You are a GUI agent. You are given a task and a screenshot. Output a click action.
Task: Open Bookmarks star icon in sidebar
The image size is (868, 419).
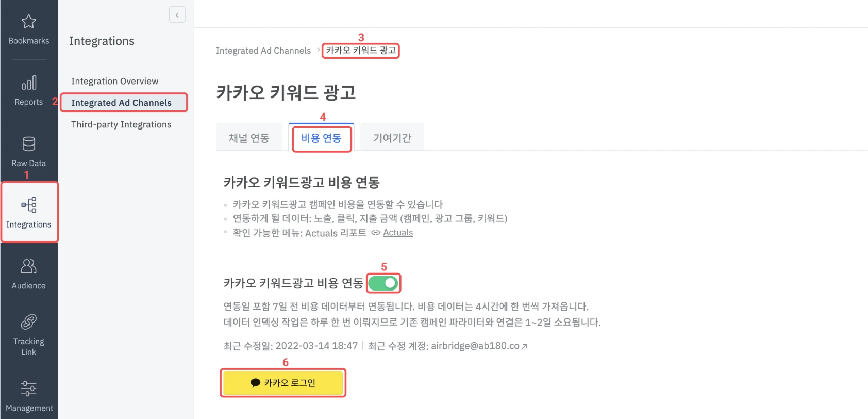pyautogui.click(x=29, y=22)
